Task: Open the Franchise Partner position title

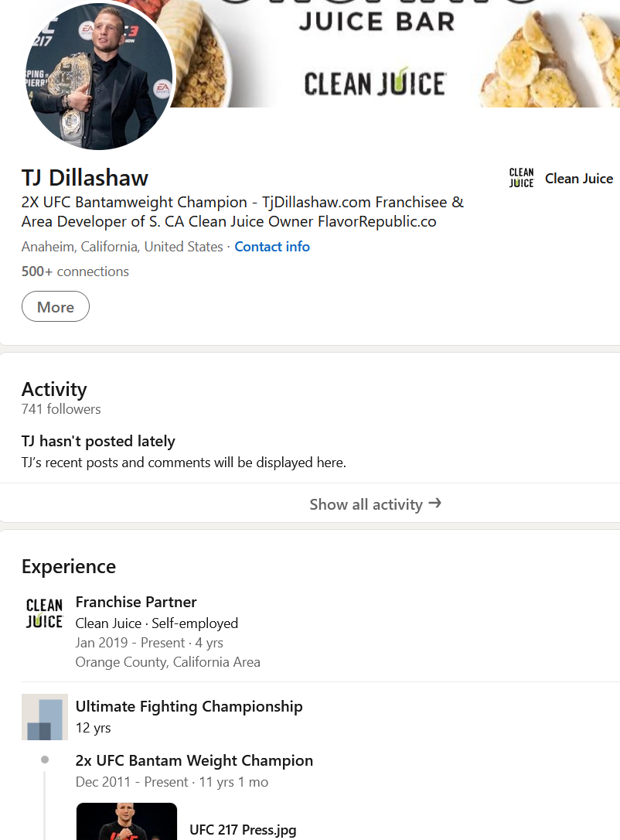Action: [136, 602]
